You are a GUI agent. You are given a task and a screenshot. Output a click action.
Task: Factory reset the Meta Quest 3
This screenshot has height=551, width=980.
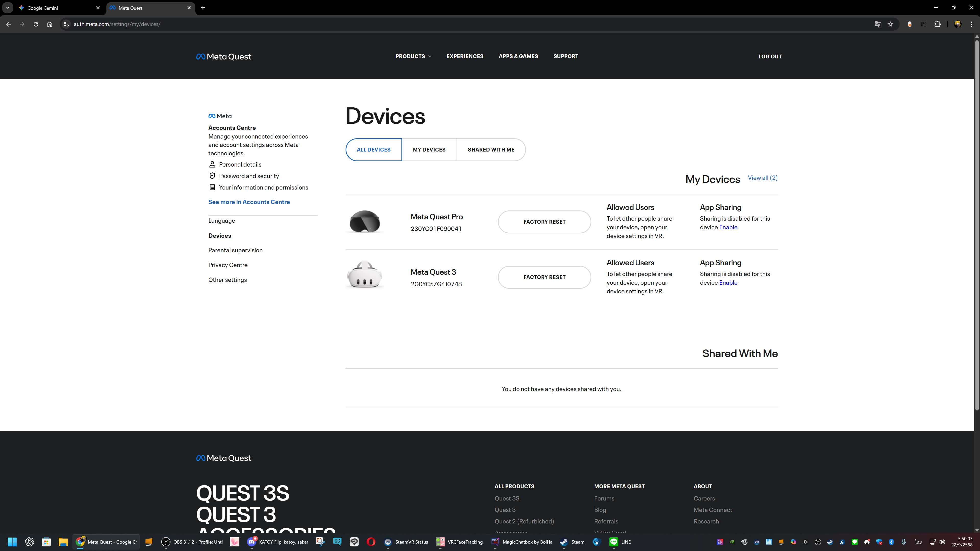coord(544,277)
